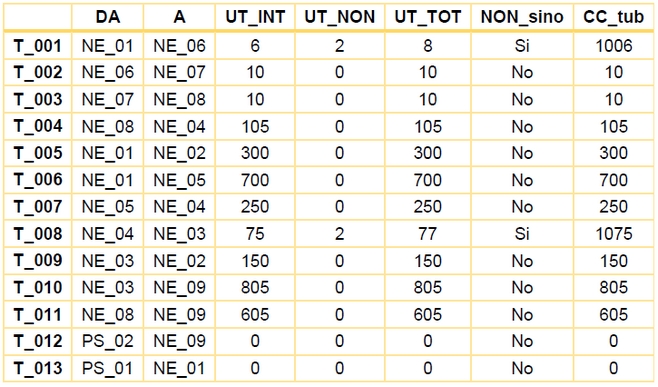658x387 pixels.
Task: Select the 1006 cell in CC_tub
Action: (614, 46)
